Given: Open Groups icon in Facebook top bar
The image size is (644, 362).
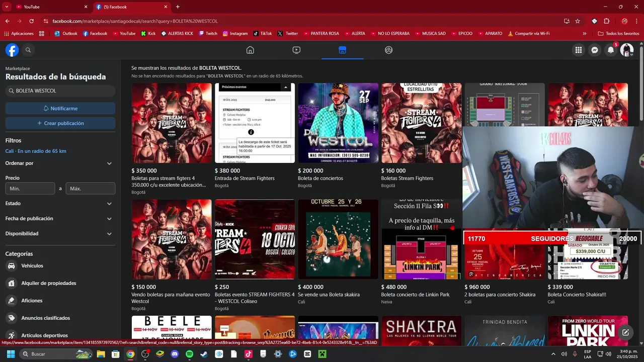Looking at the screenshot, I should [x=388, y=50].
